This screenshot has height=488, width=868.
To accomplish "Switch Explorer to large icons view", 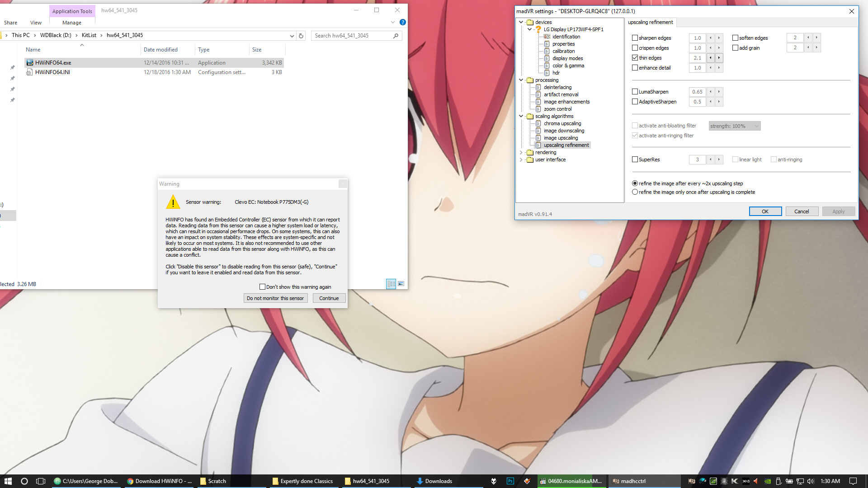I will pyautogui.click(x=401, y=284).
